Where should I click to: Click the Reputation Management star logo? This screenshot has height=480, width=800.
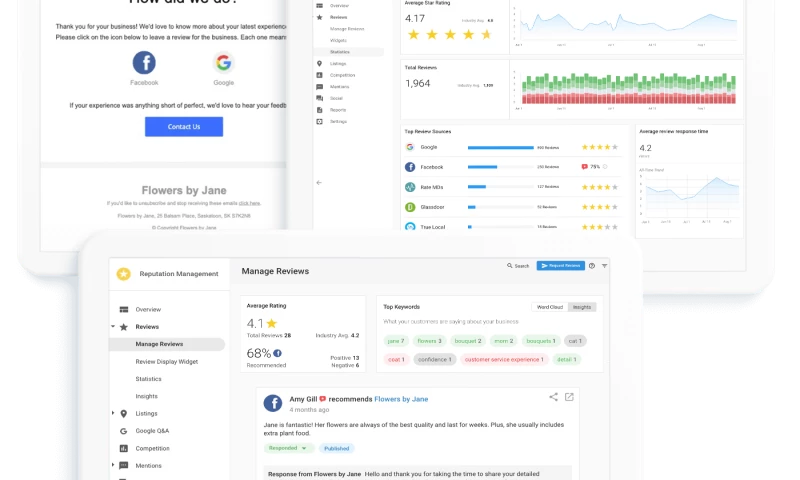tap(124, 273)
